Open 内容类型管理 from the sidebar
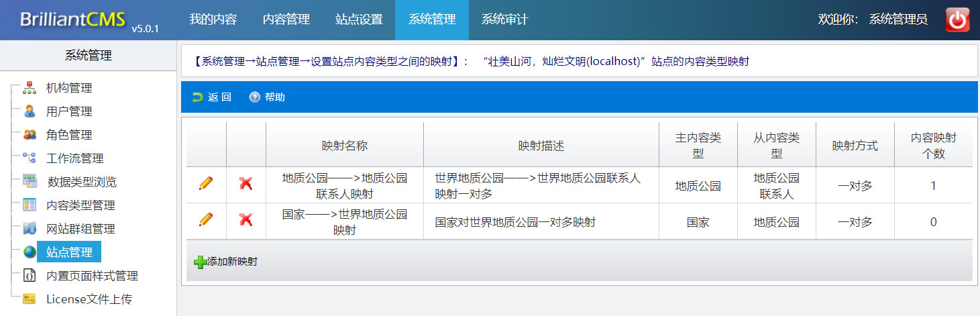This screenshot has height=316, width=980. pyautogui.click(x=80, y=205)
